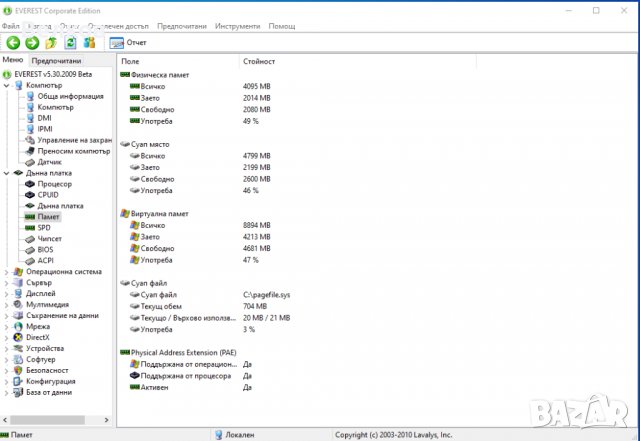Open the Файл menu
Screen dimensions: 640x441
click(11, 25)
